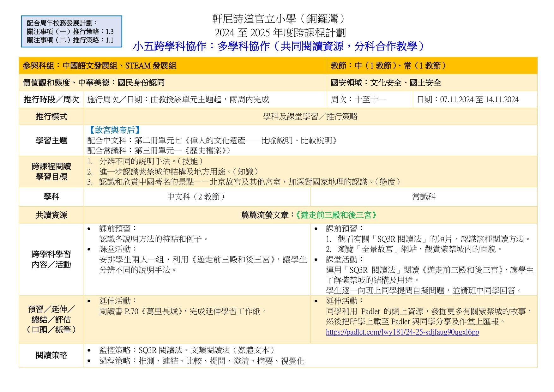Click 國安領域：文化安全、國土安全 cell
The image size is (554, 392).
[432, 83]
